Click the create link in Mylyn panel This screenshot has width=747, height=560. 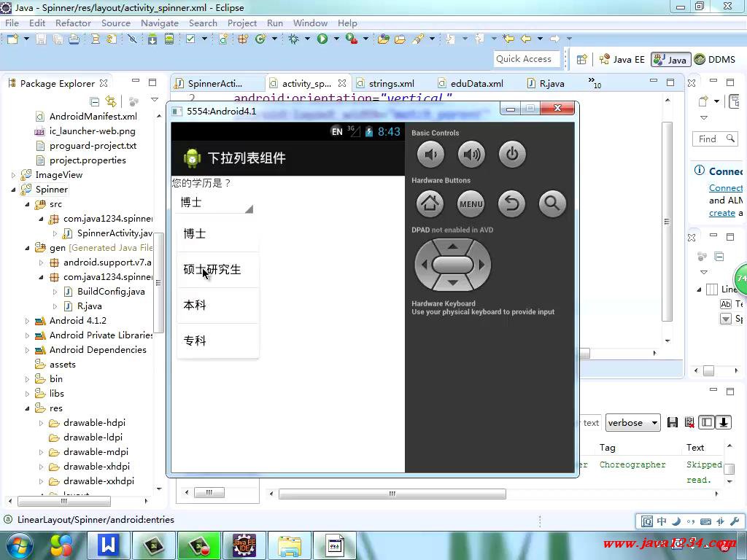721,214
